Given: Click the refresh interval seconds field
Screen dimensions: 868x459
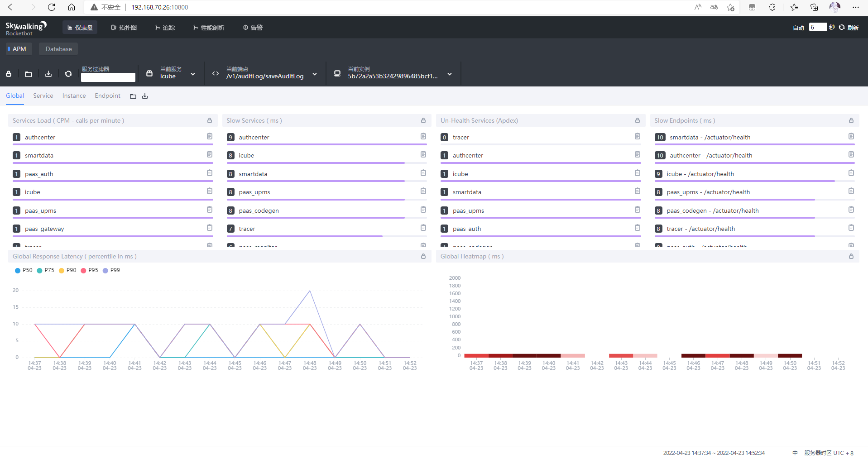Looking at the screenshot, I should point(818,27).
